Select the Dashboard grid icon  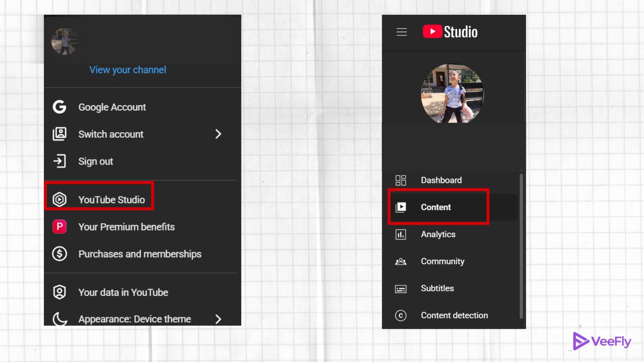[x=401, y=180]
